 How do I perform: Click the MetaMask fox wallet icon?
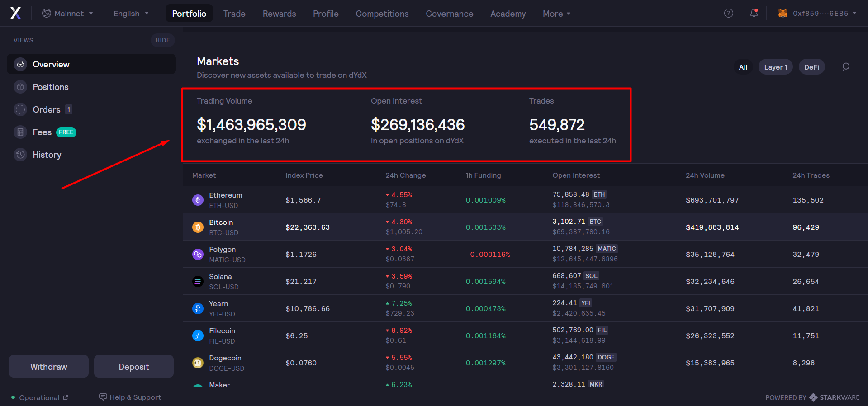point(783,14)
